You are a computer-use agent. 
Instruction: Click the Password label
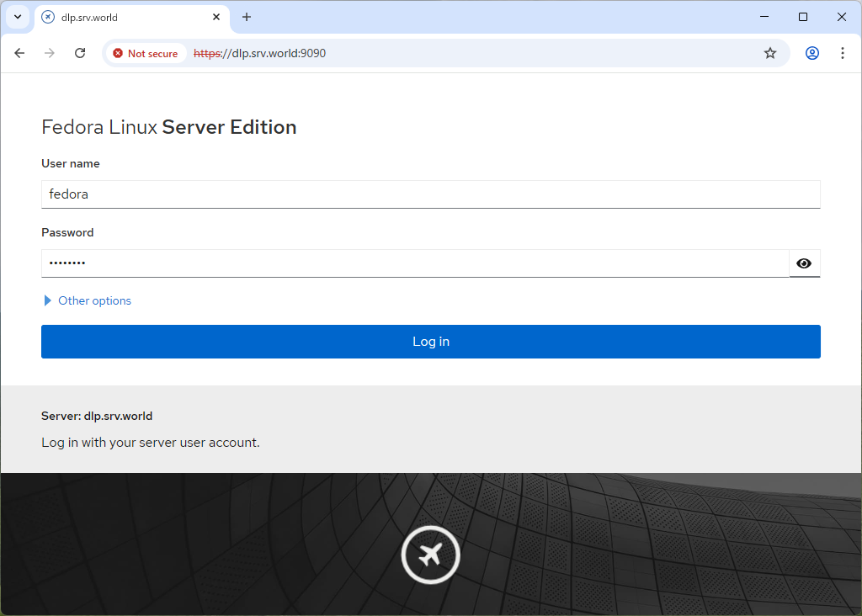pos(67,232)
